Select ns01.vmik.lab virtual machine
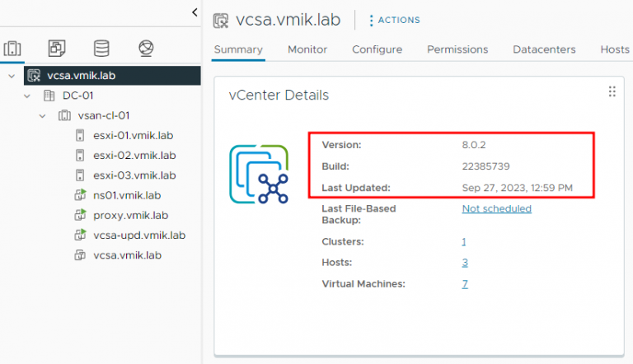Image resolution: width=633 pixels, height=364 pixels. pyautogui.click(x=127, y=195)
